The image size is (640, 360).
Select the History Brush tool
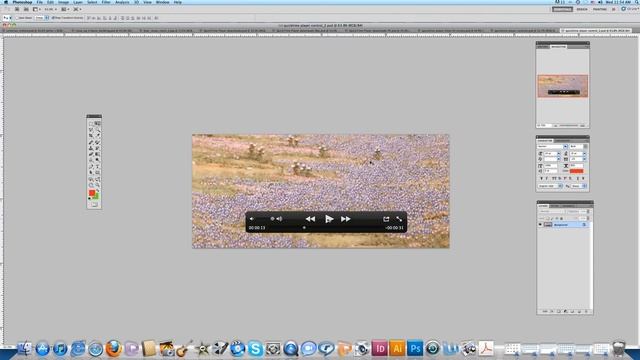tap(98, 148)
